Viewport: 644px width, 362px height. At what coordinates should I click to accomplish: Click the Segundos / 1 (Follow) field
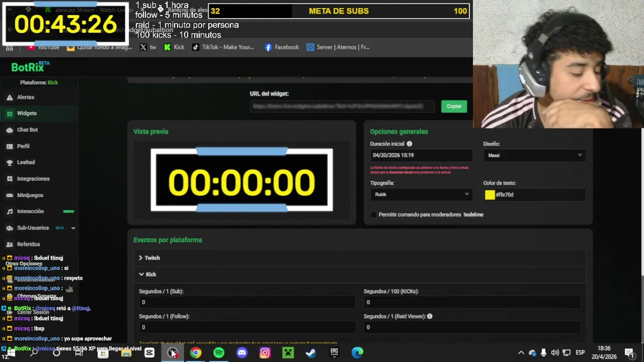pyautogui.click(x=247, y=327)
